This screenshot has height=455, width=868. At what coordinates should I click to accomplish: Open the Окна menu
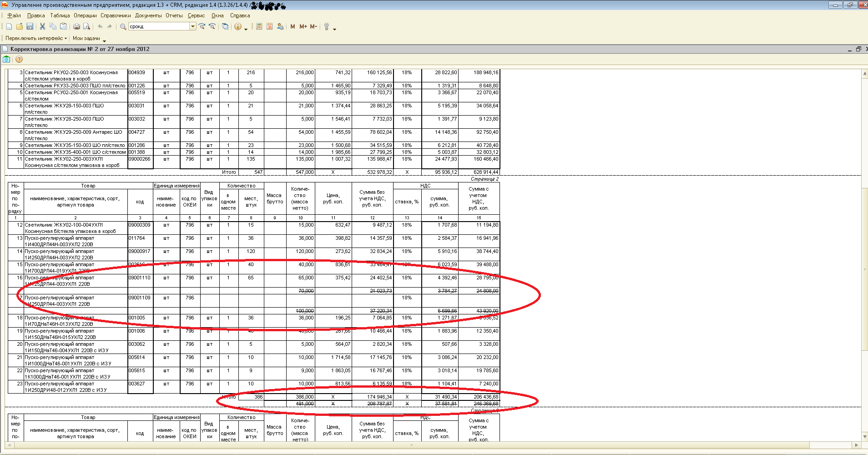coord(217,15)
